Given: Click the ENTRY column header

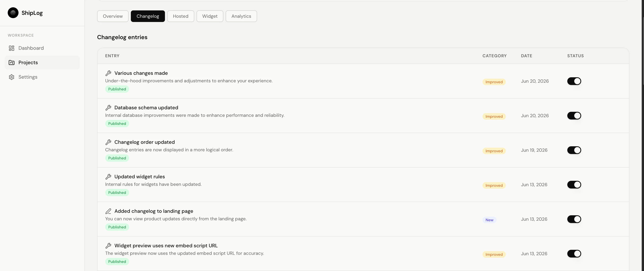Looking at the screenshot, I should [x=112, y=56].
